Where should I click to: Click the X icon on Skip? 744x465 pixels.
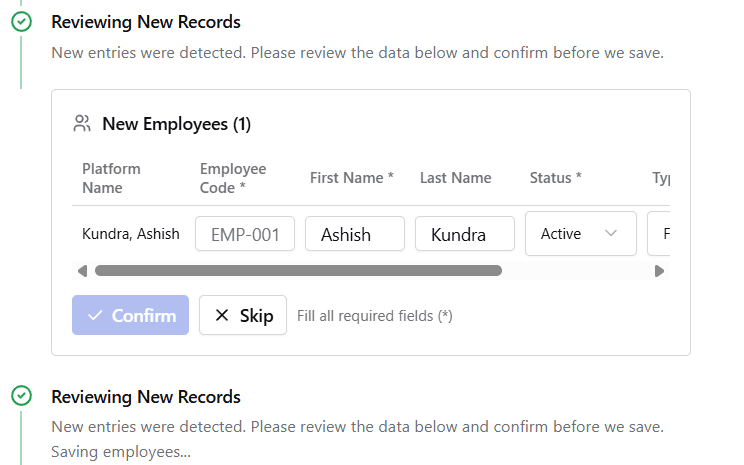click(x=221, y=315)
